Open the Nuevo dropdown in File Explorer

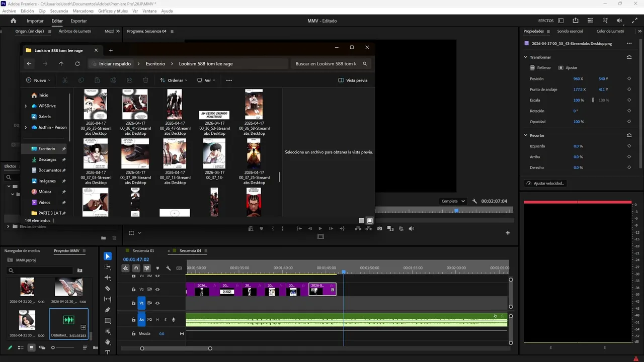(38, 80)
